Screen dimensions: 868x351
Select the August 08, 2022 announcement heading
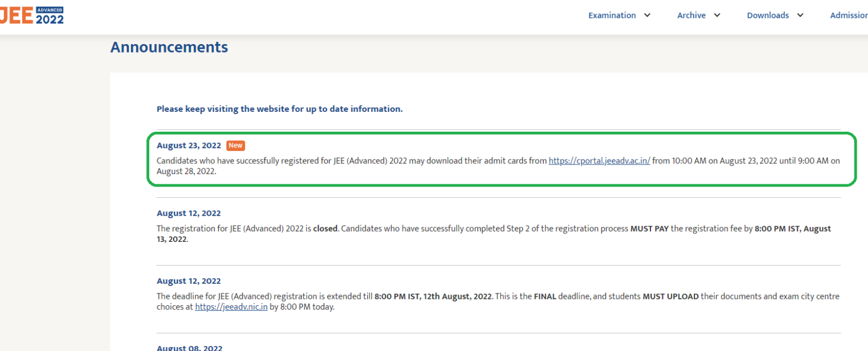[189, 347]
